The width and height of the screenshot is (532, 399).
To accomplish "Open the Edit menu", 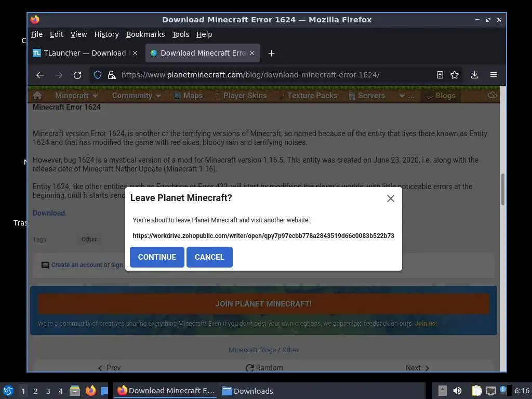I will (x=56, y=34).
